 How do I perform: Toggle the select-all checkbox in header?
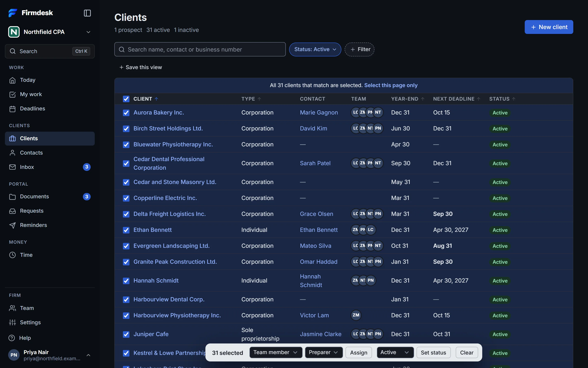point(126,99)
